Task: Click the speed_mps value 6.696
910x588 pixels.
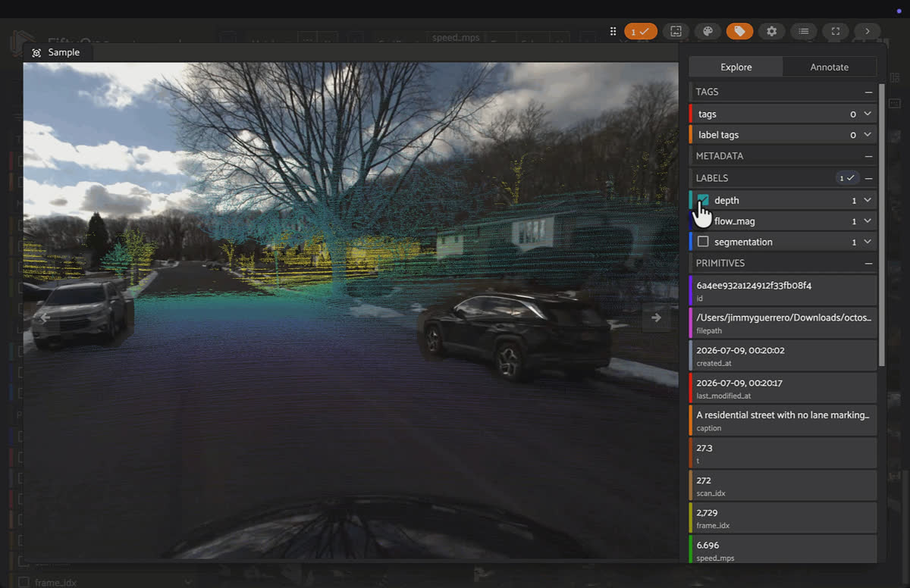Action: [x=708, y=545]
